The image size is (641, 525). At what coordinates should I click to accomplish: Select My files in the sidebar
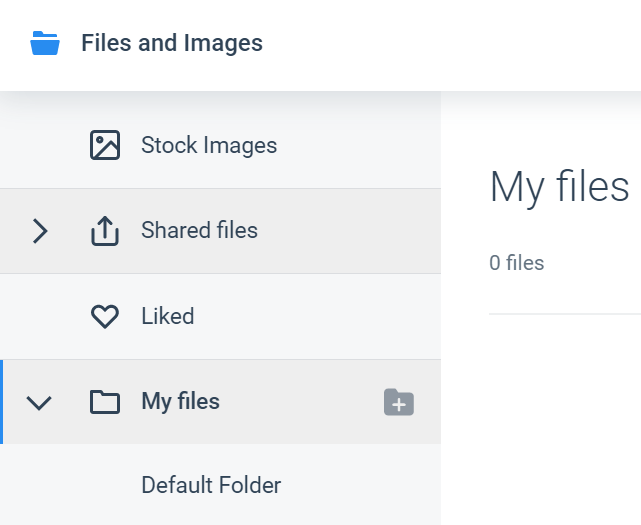(x=220, y=402)
